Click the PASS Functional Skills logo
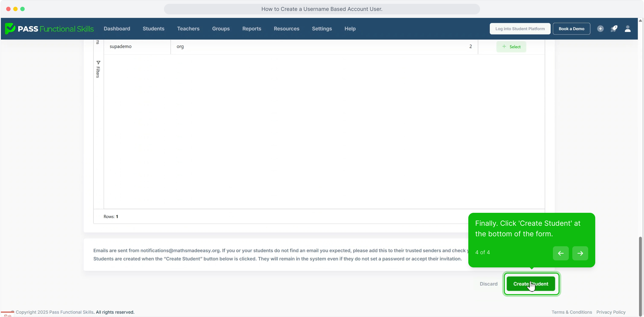The image size is (644, 317). 49,29
